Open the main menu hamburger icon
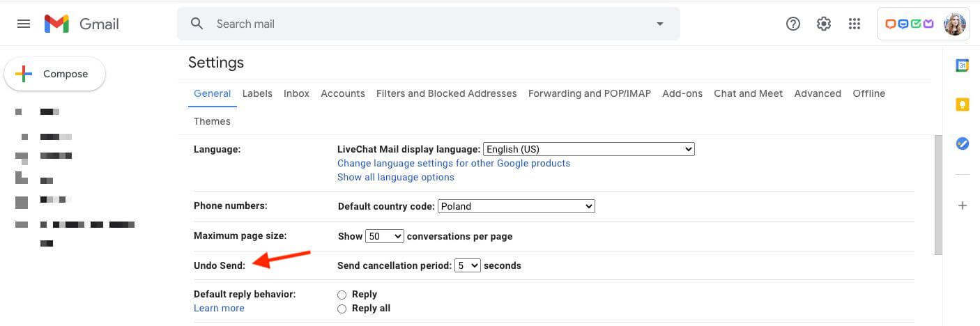 (x=24, y=24)
